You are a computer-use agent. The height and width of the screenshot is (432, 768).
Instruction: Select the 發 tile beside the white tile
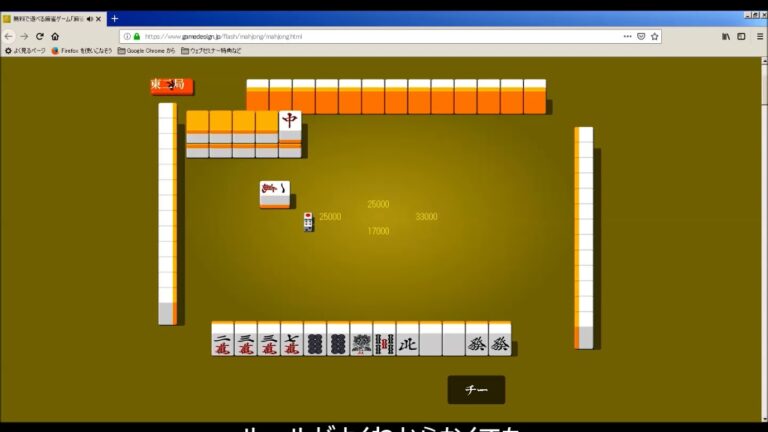point(477,339)
